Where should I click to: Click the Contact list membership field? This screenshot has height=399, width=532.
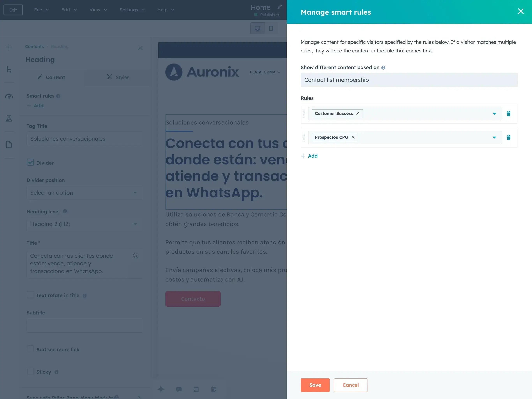(409, 80)
